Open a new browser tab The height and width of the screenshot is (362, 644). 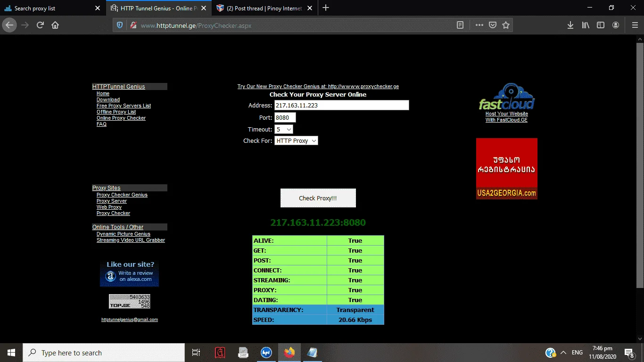pos(326,8)
